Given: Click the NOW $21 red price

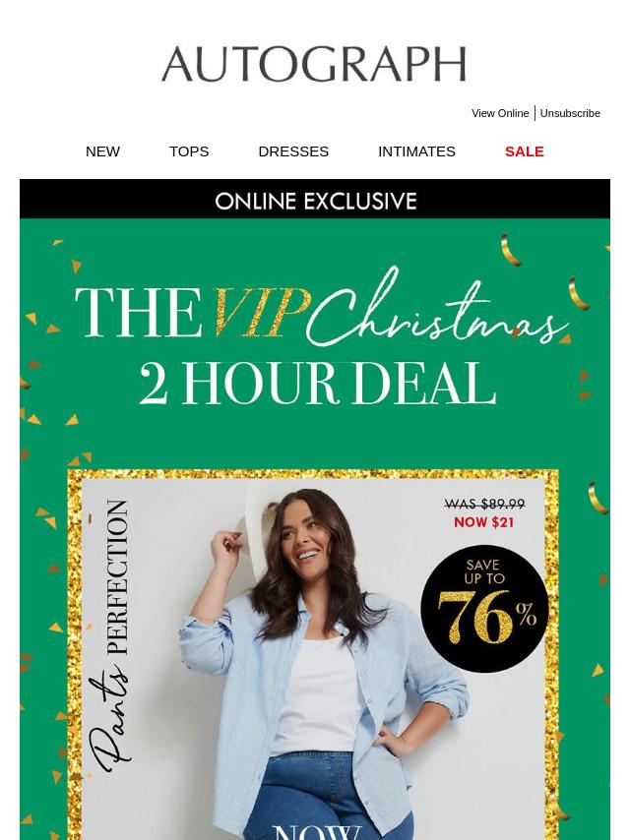Looking at the screenshot, I should point(483,522).
